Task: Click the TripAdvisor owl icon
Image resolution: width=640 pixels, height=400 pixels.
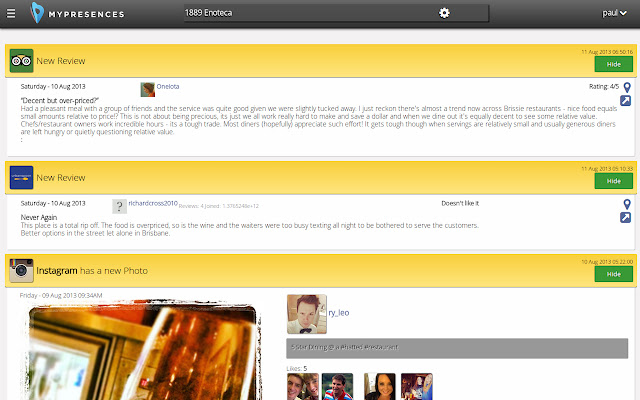Action: point(21,60)
